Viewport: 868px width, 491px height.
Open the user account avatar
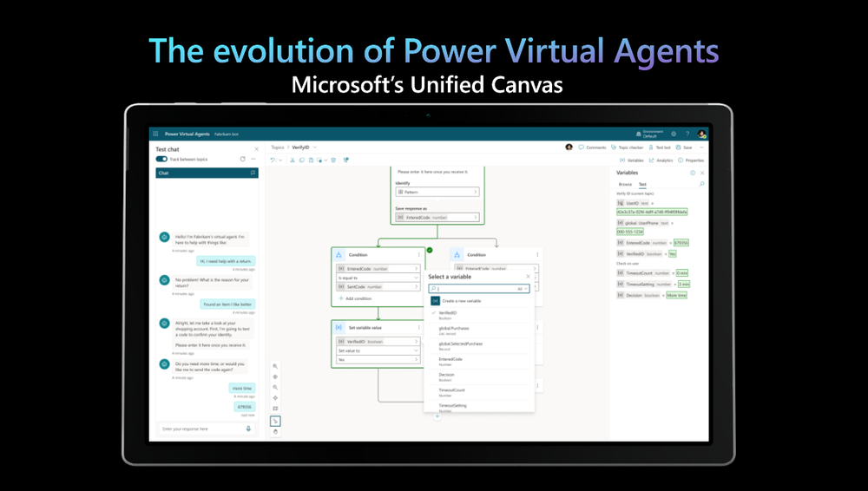[701, 134]
